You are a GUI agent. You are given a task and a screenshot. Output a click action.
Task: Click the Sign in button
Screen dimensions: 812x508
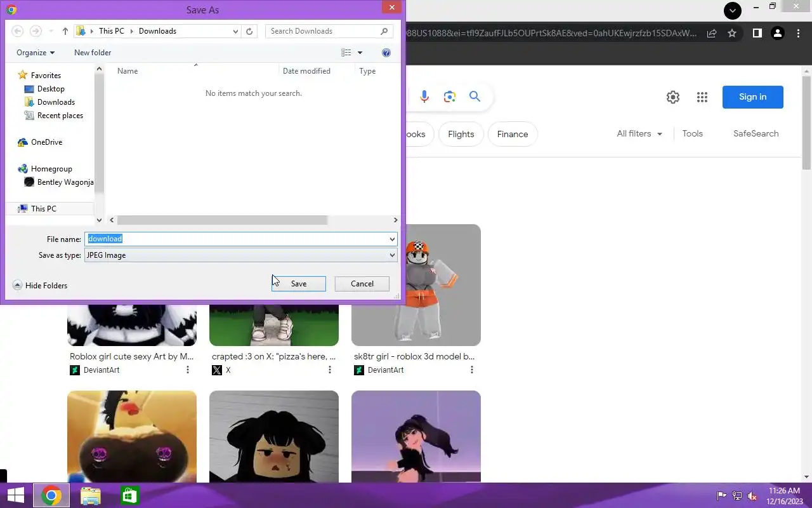pyautogui.click(x=753, y=97)
